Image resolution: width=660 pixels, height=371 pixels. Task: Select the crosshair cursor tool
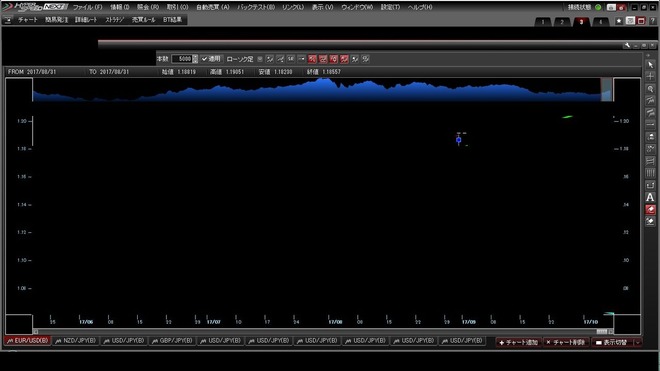[x=650, y=77]
